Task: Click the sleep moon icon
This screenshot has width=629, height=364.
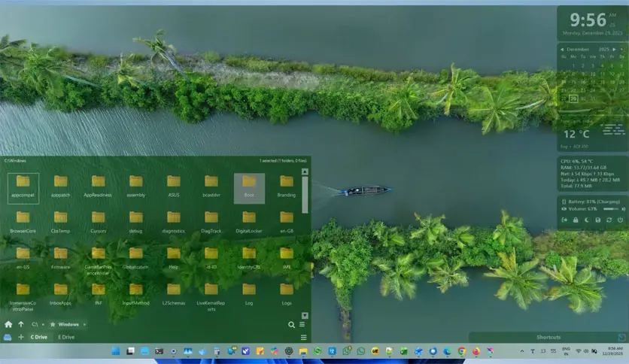Action: click(x=587, y=220)
